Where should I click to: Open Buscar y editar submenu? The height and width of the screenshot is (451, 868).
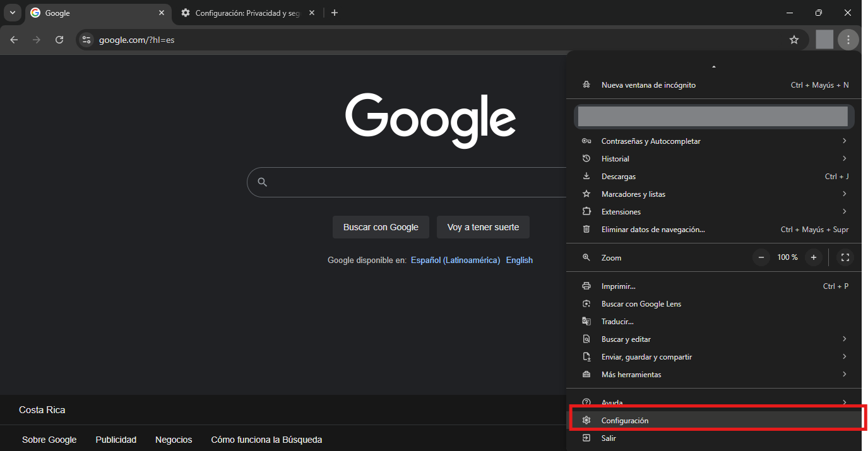tap(714, 339)
